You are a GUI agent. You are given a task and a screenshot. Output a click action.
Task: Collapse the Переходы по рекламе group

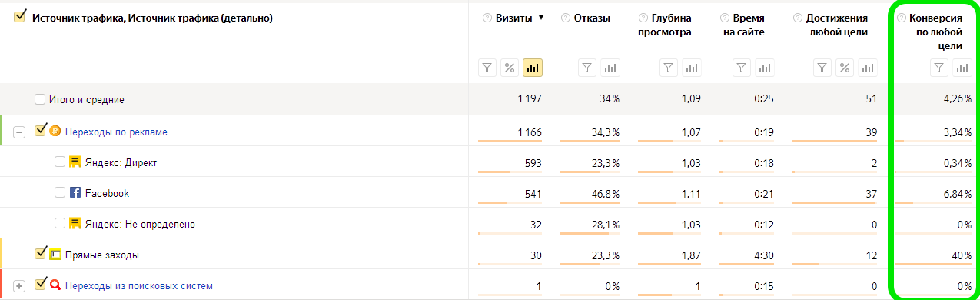[19, 132]
